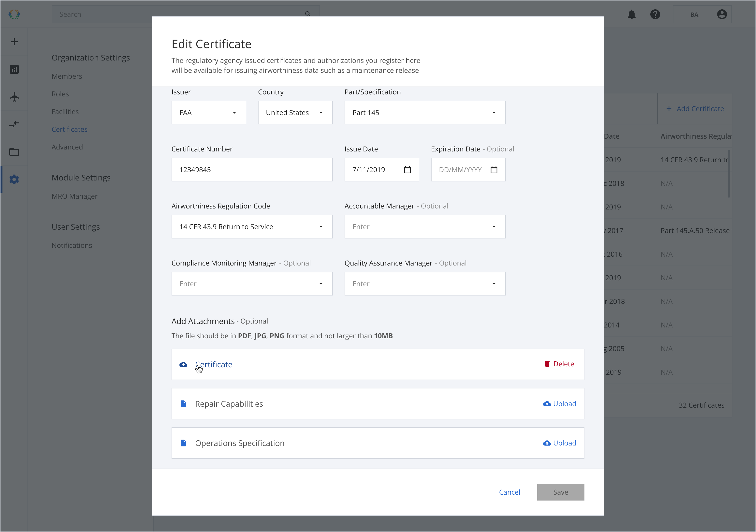Open the airplane icon in sidebar
This screenshot has height=532, width=756.
[14, 97]
